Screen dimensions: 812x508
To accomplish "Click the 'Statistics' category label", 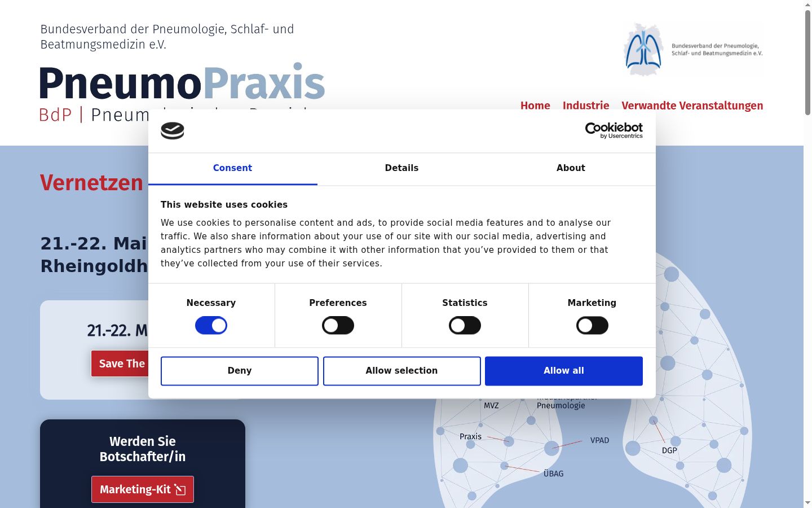I will [465, 303].
